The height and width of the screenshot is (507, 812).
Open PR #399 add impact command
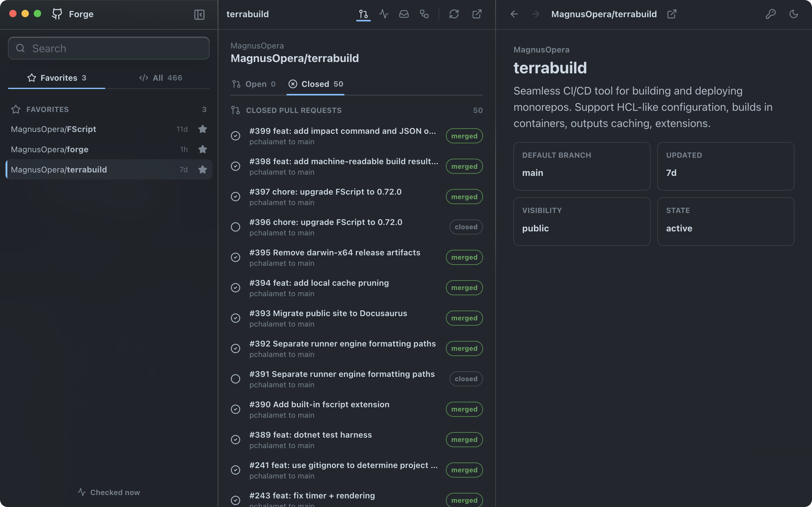click(357, 136)
